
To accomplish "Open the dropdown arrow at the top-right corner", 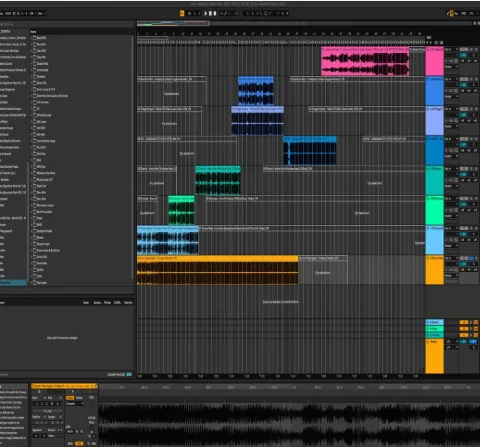I will tap(478, 13).
